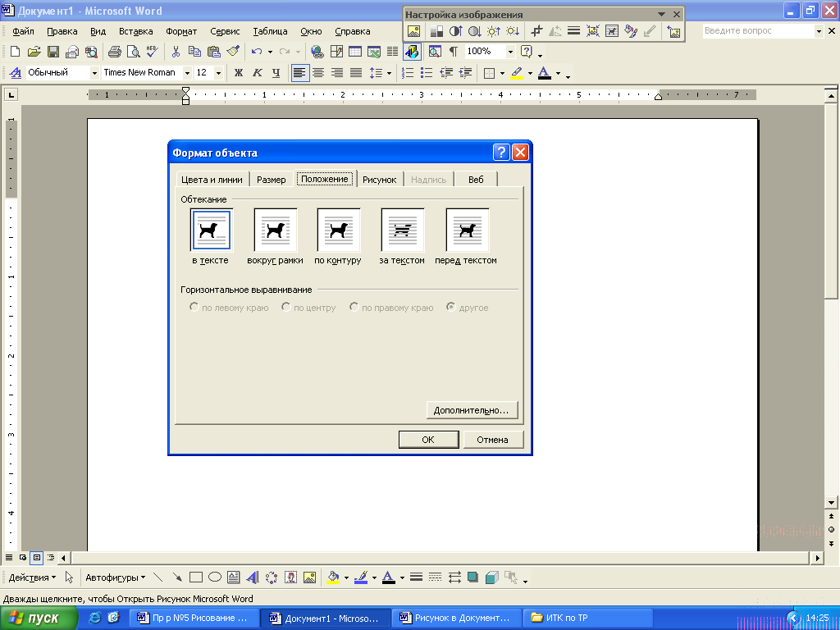The image size is (840, 630).
Task: Click the 'Дополнительно...' button
Action: (x=472, y=410)
